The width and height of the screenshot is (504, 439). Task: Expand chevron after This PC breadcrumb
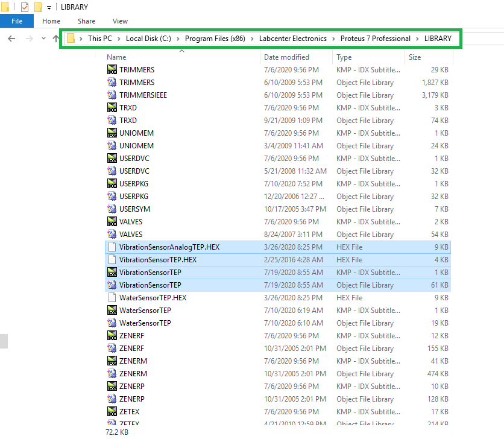(119, 39)
